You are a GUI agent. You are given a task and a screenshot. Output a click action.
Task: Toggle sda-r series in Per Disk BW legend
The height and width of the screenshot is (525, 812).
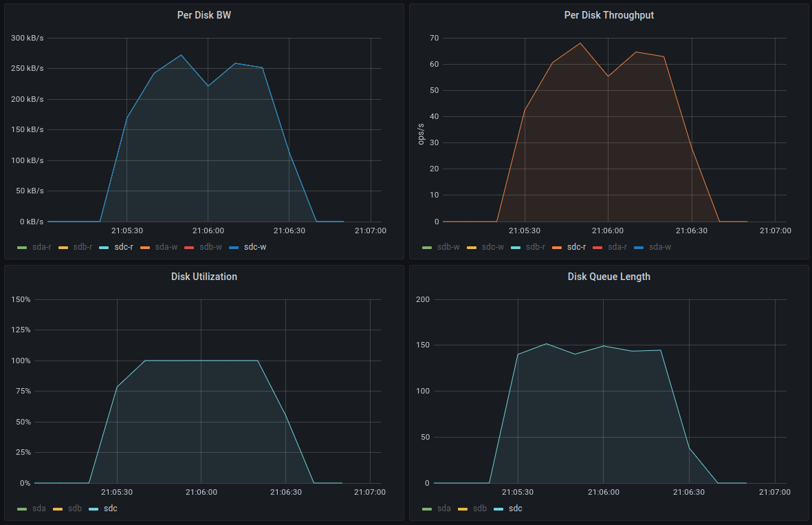tap(41, 247)
